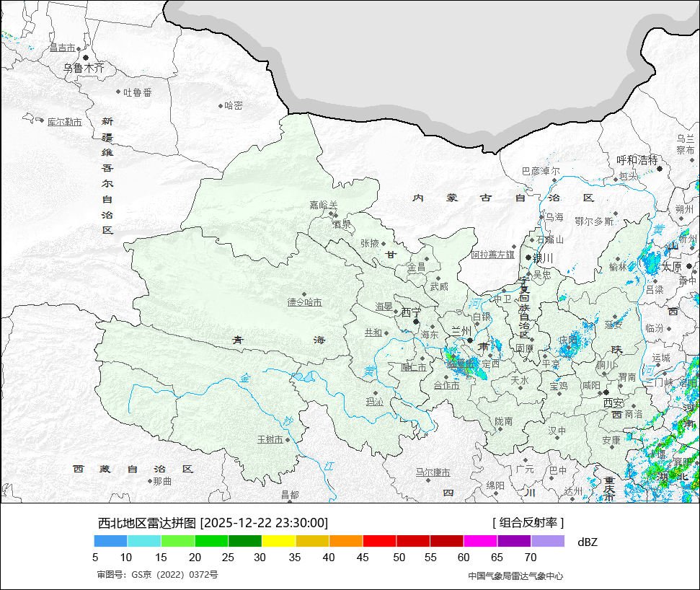Click the 15 dBZ light green legend swatch
Screen dimensions: 700x590
pos(178,542)
